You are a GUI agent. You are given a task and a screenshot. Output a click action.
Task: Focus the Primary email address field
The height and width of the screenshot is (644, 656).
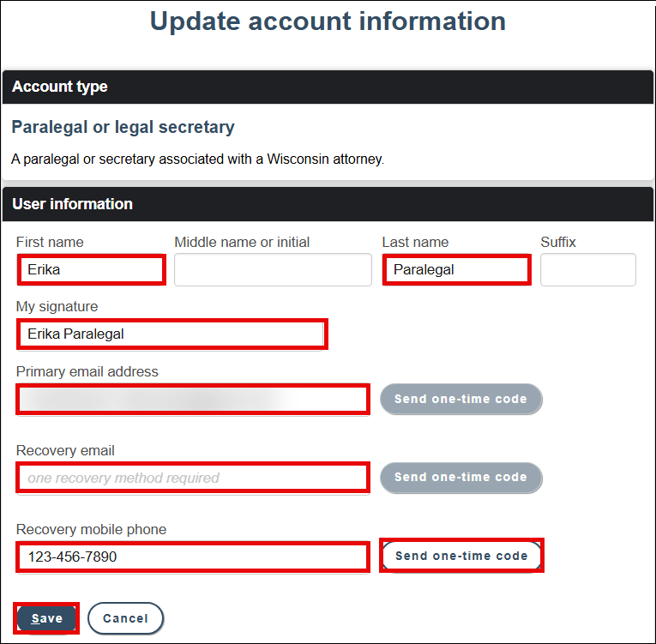pos(193,400)
